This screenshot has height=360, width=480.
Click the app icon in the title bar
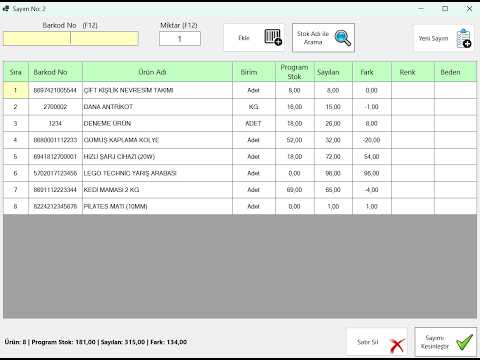coord(6,9)
